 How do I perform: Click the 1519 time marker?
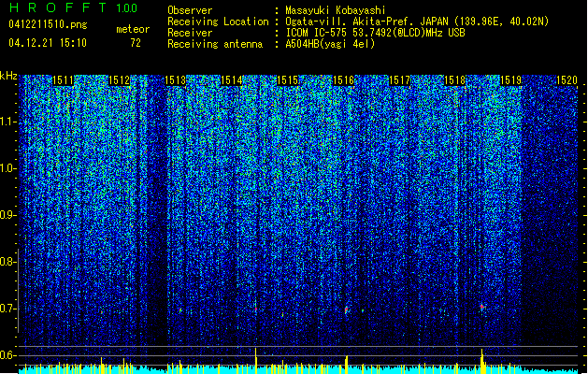coord(511,80)
